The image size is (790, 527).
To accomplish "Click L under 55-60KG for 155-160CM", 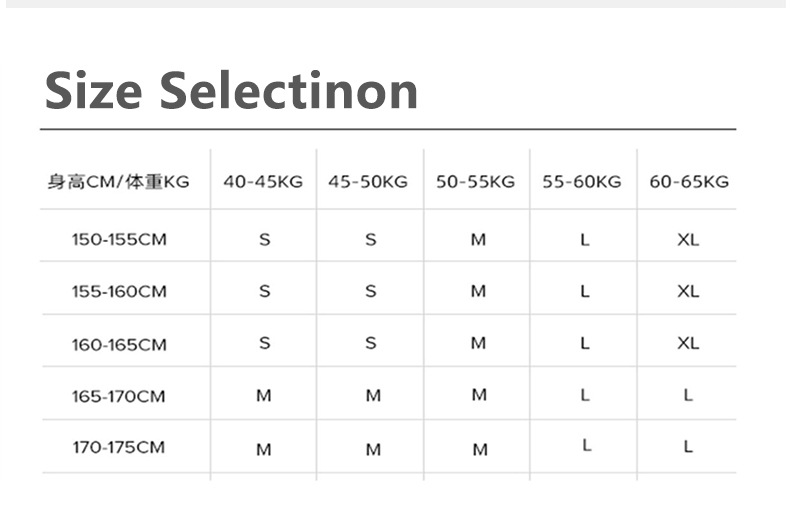I will click(585, 292).
